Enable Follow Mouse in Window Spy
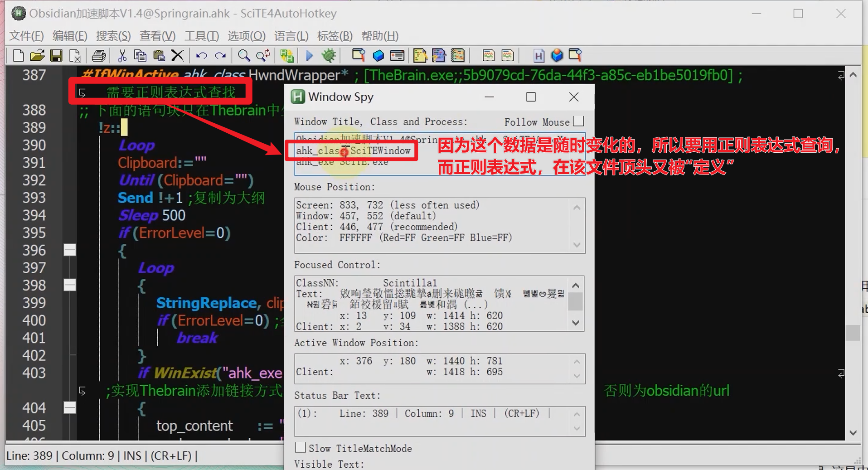 pyautogui.click(x=578, y=121)
